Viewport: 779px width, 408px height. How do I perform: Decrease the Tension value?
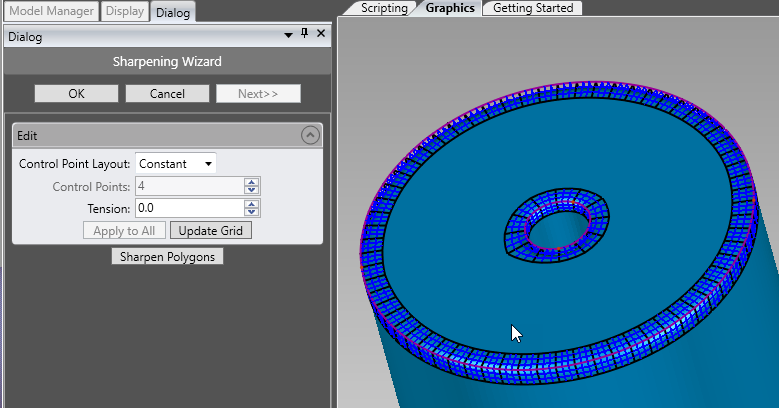(252, 212)
